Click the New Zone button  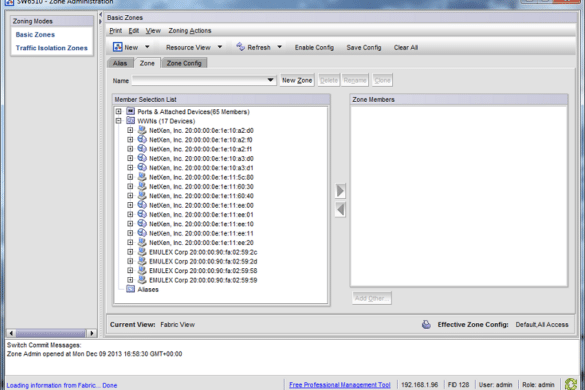[x=297, y=80]
